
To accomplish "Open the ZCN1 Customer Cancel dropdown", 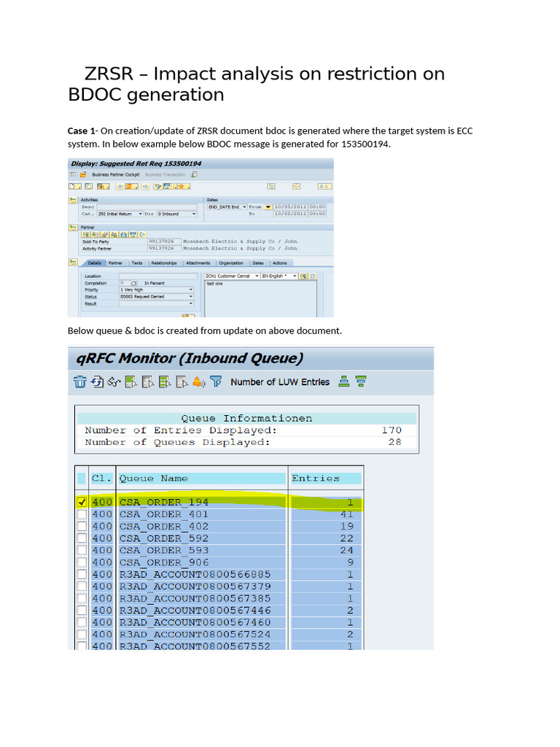I will [x=233, y=276].
